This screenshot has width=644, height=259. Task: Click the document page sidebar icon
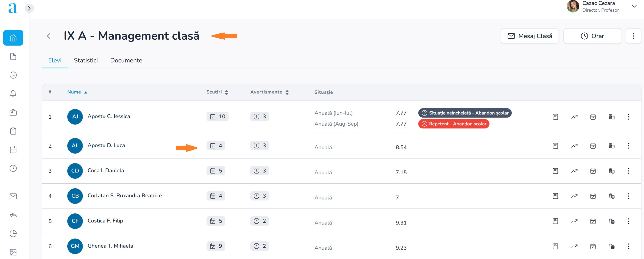coord(13,56)
